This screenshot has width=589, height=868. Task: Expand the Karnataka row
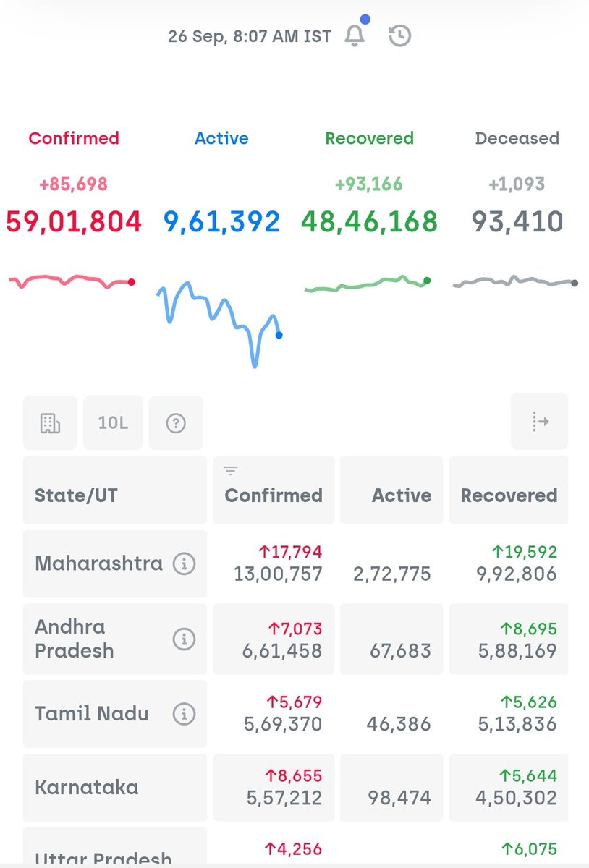(x=87, y=788)
